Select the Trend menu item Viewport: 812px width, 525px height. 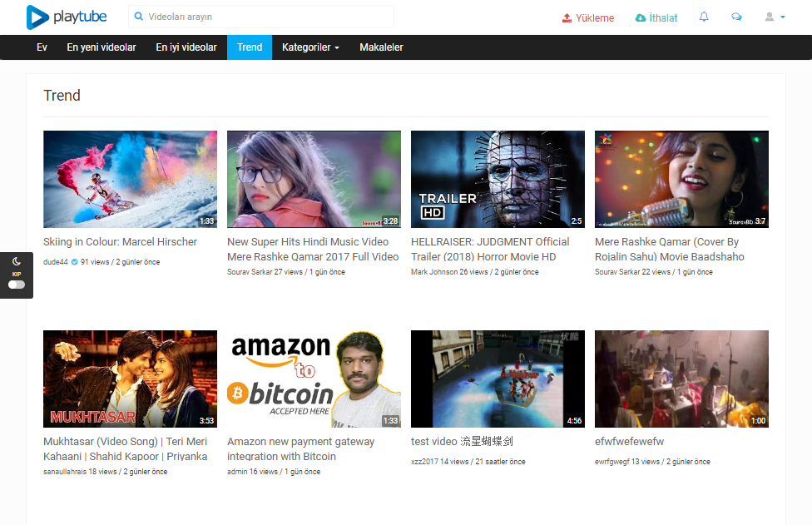[250, 47]
